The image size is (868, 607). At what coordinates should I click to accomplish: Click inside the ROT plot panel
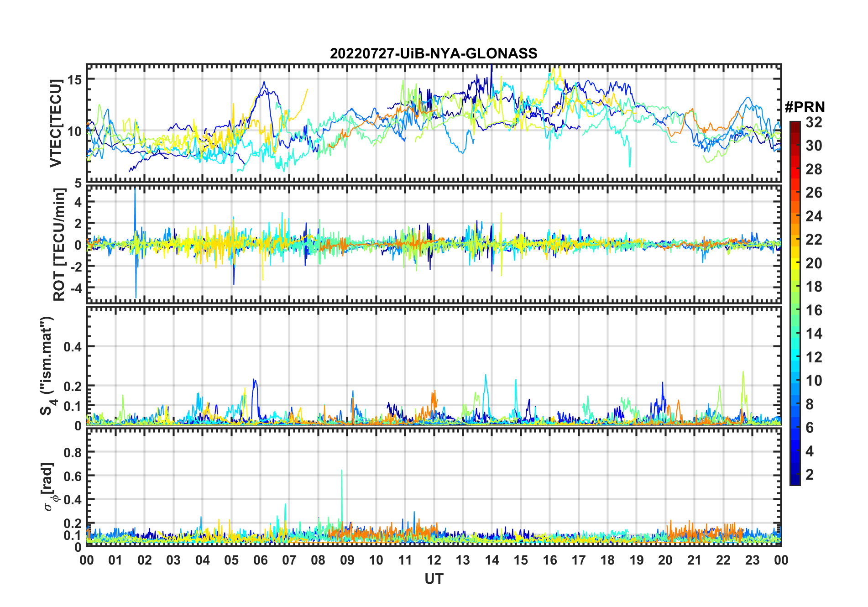[434, 244]
